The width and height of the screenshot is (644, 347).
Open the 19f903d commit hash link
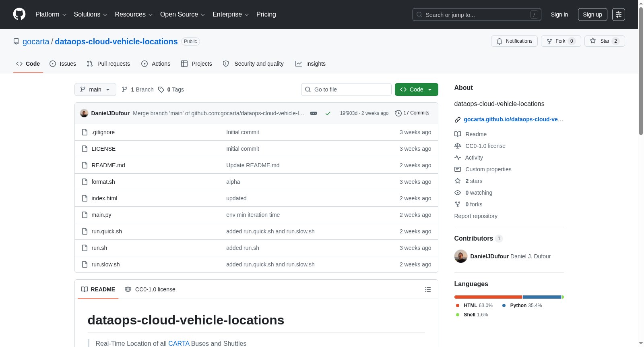[349, 113]
